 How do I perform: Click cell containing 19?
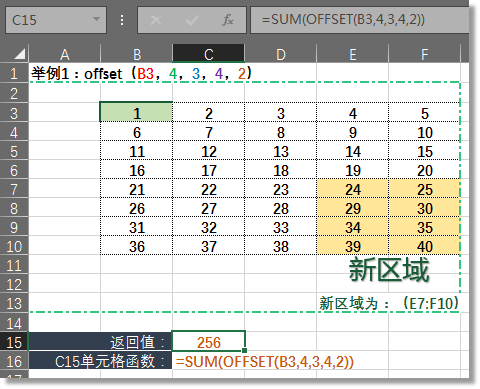(x=353, y=170)
